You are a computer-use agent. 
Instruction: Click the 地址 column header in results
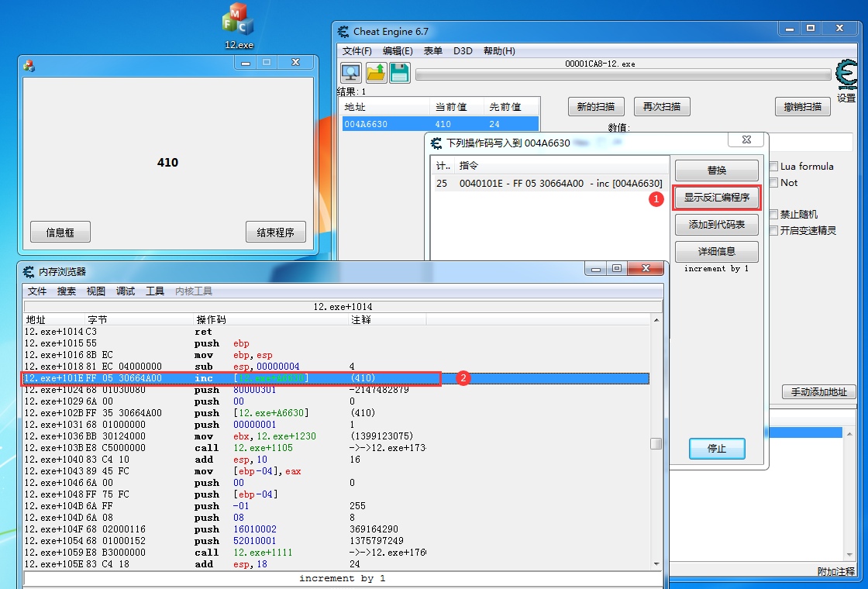click(x=385, y=107)
